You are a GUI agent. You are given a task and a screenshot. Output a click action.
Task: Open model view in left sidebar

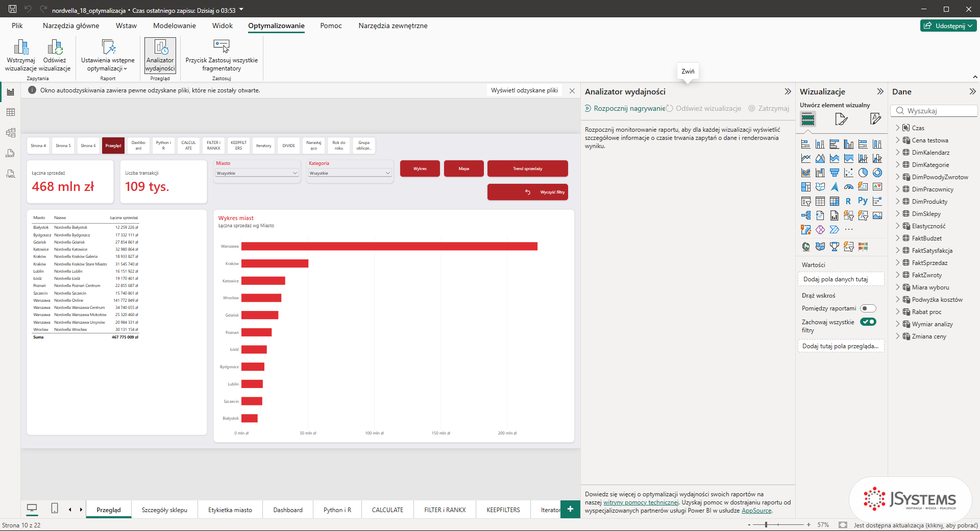pyautogui.click(x=11, y=133)
